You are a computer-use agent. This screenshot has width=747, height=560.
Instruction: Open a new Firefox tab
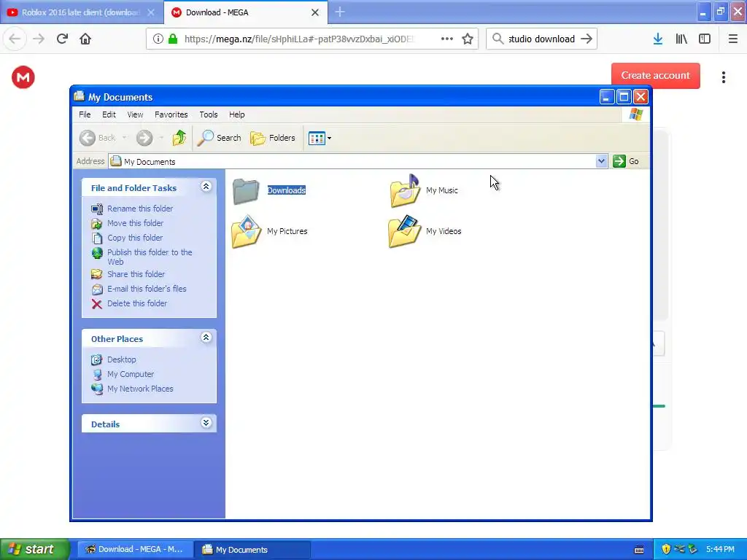click(340, 12)
